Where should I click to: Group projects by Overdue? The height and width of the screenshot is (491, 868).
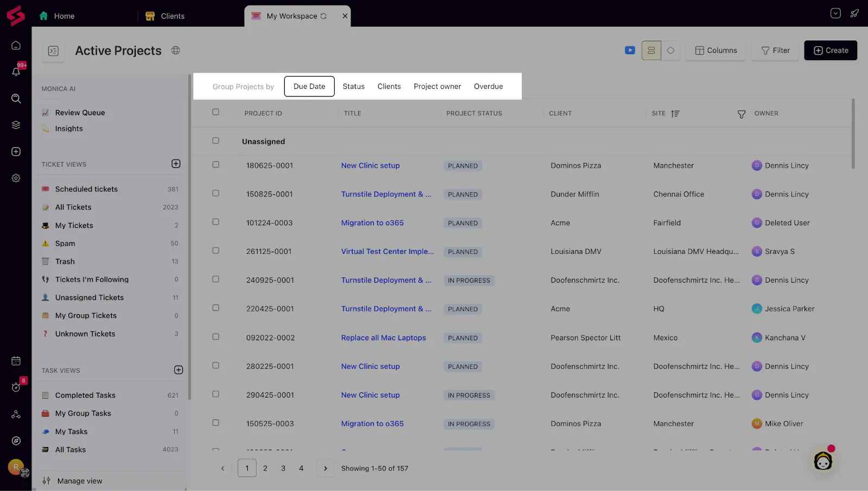pyautogui.click(x=488, y=86)
